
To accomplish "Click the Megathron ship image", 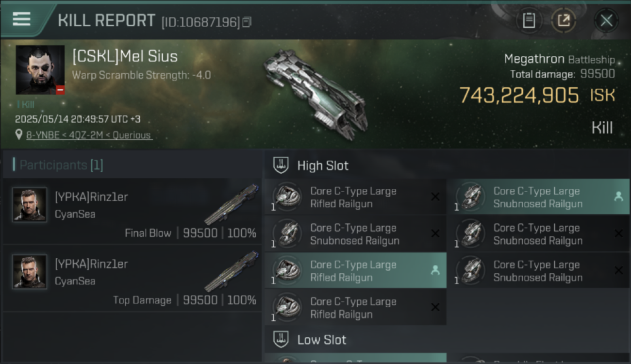I will tap(315, 92).
